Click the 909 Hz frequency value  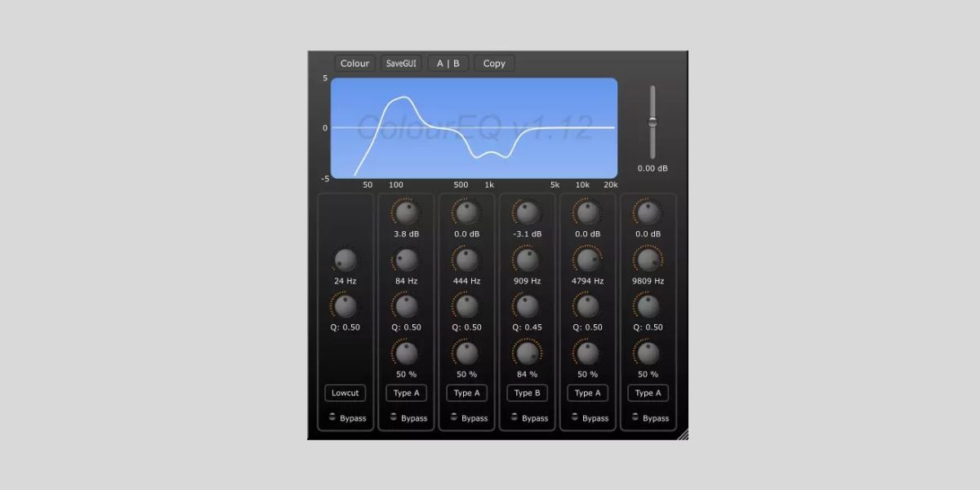point(527,281)
